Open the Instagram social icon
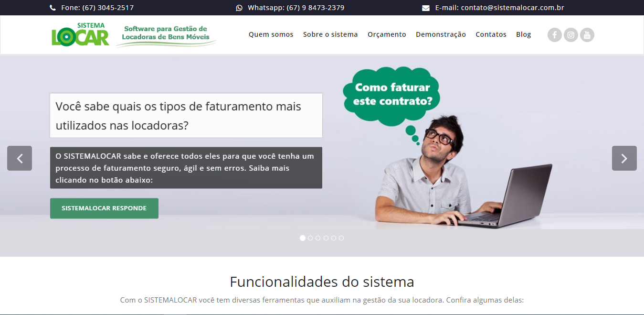The image size is (644, 315). (571, 35)
